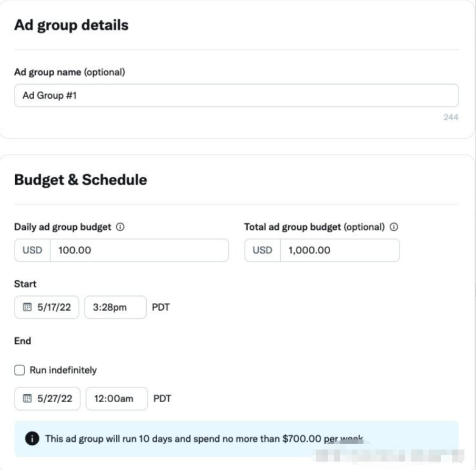Click the ad group run duration notice text

pyautogui.click(x=204, y=438)
